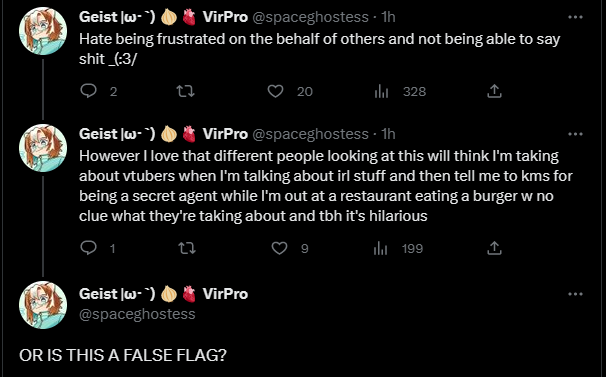Image resolution: width=606 pixels, height=377 pixels.
Task: Retweet the first tweet about being frustrated
Action: pos(186,91)
